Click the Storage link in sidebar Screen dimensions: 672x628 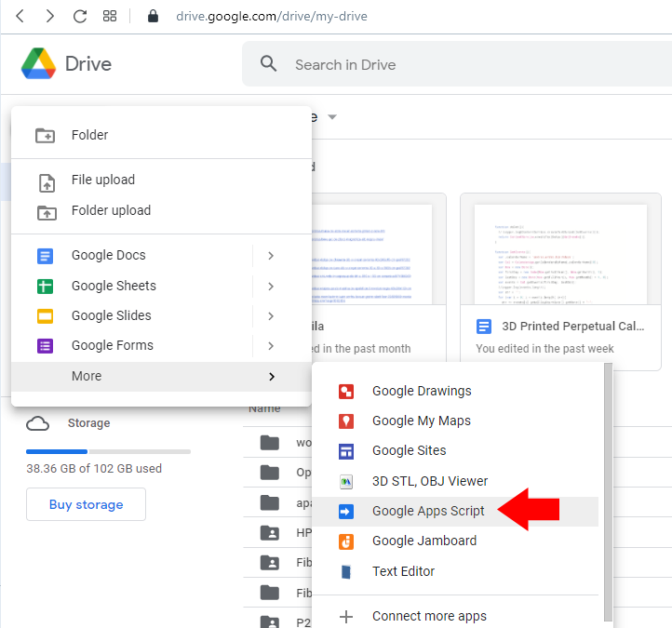(x=88, y=423)
